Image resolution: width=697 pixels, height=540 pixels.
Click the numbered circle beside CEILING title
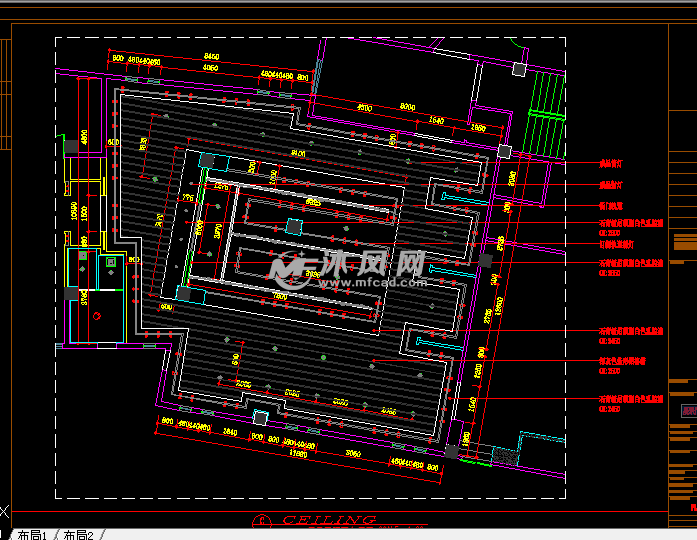pos(262,520)
